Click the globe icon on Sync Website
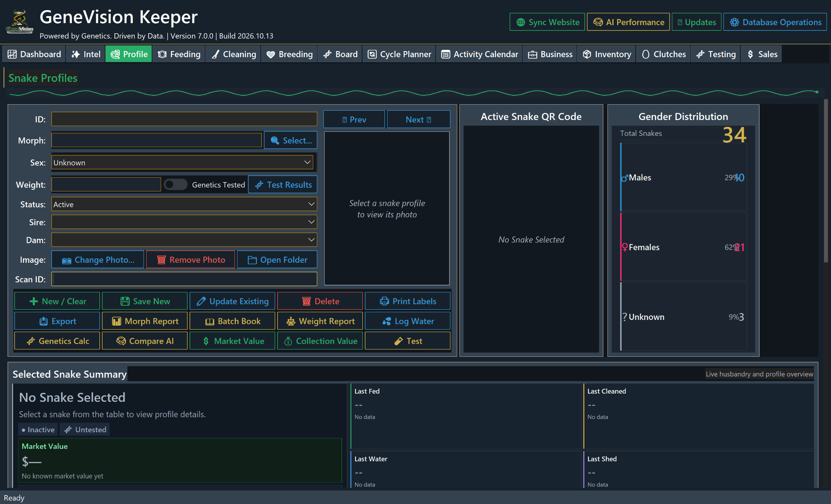The width and height of the screenshot is (831, 504). click(x=521, y=22)
